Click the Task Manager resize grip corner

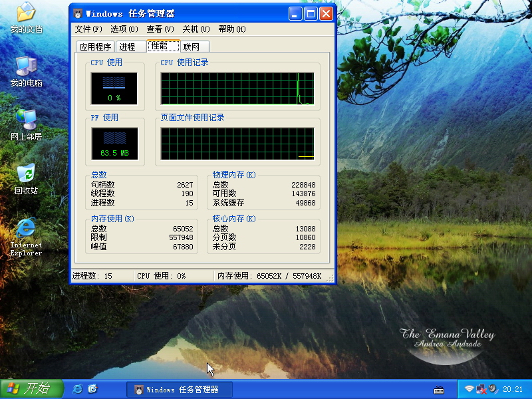click(x=330, y=278)
